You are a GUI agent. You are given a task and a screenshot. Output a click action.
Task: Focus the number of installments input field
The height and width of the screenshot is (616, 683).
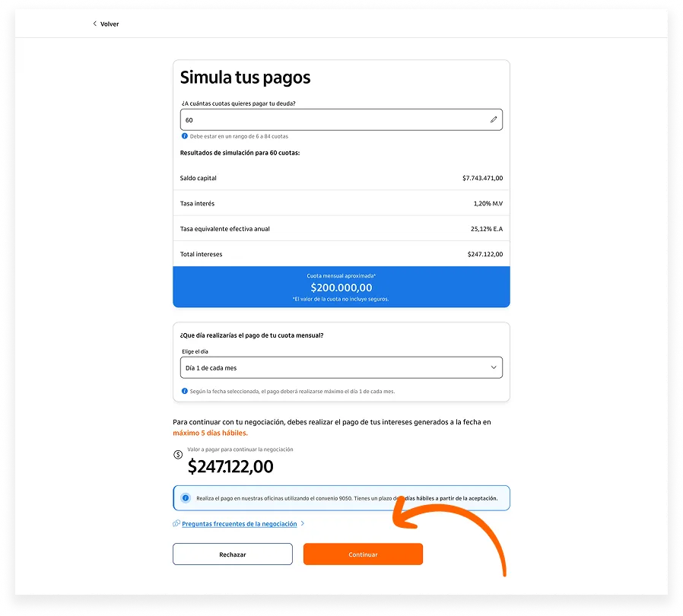coord(335,120)
